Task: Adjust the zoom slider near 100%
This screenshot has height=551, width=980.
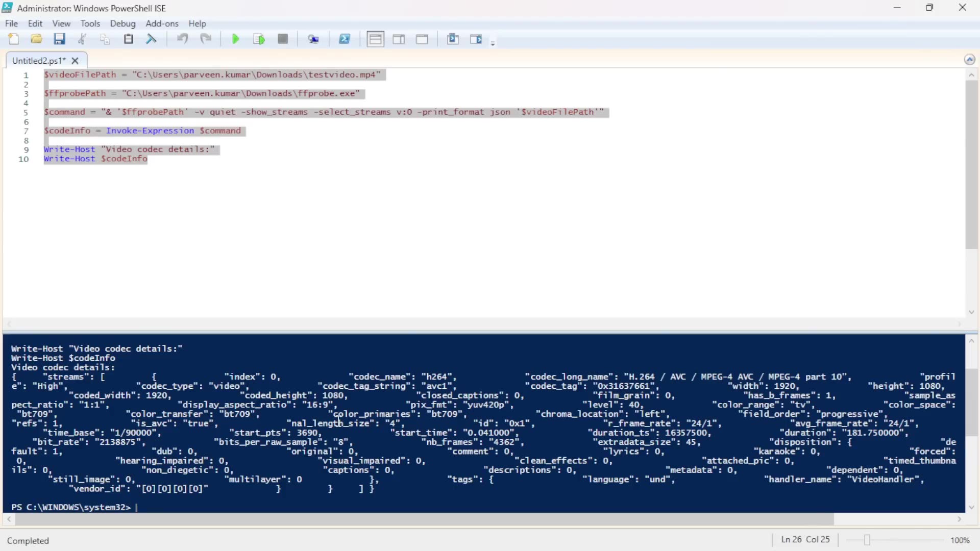Action: click(867, 540)
